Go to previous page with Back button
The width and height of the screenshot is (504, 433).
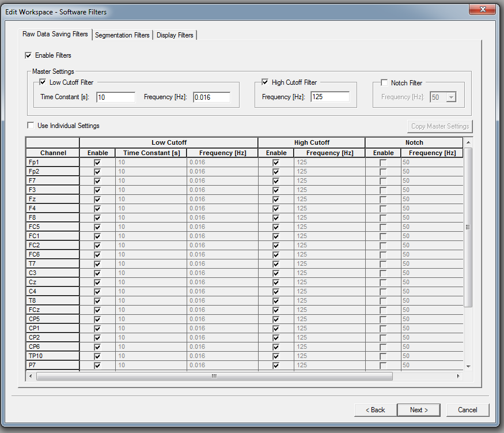point(375,410)
